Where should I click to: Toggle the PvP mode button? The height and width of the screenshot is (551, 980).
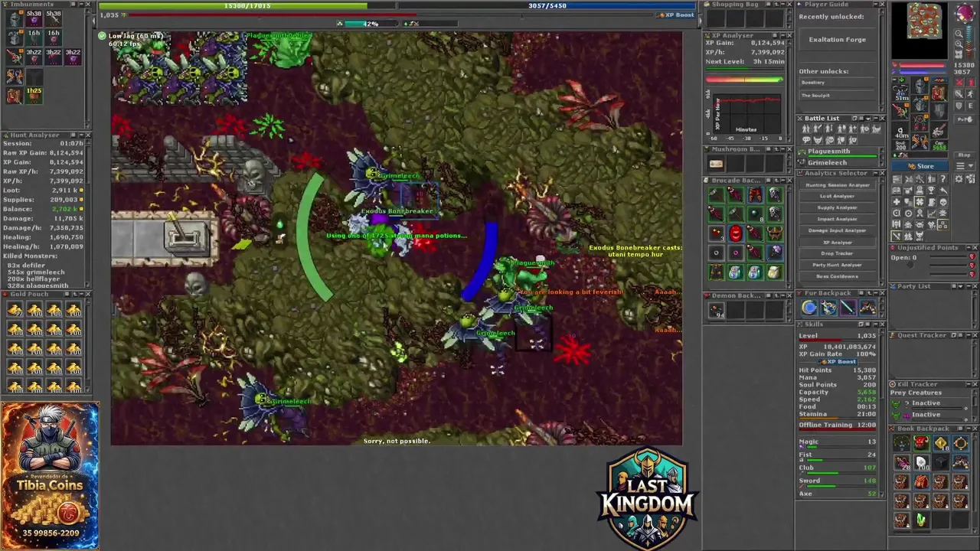click(x=965, y=119)
